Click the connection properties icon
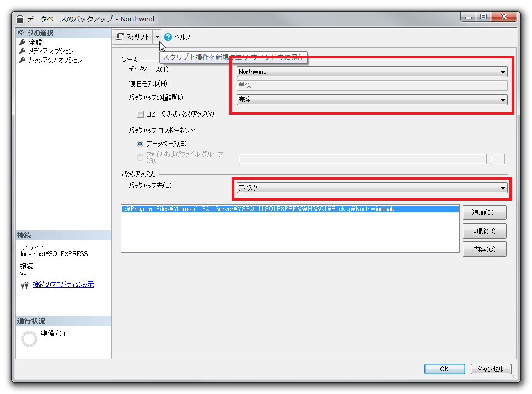Screen dimensions: 532x394 pos(24,285)
